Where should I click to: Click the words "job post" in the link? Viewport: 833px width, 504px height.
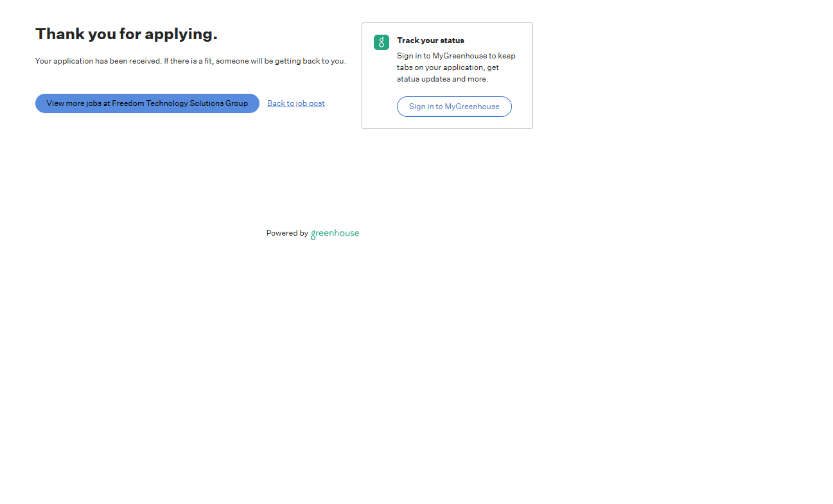point(310,103)
